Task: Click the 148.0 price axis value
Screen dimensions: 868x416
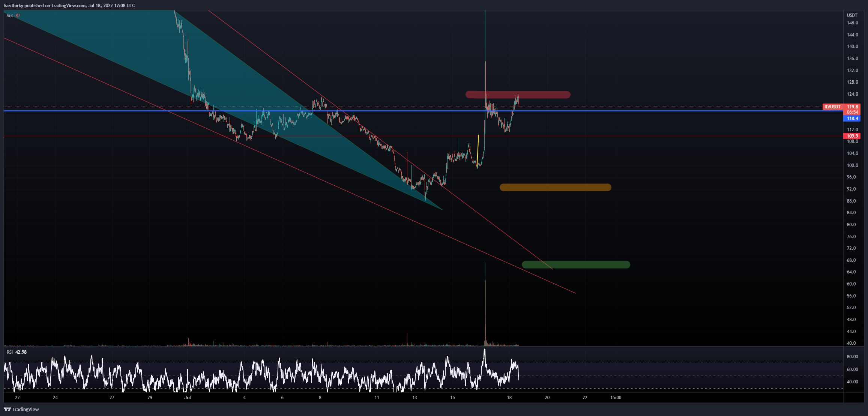Action: [852, 23]
